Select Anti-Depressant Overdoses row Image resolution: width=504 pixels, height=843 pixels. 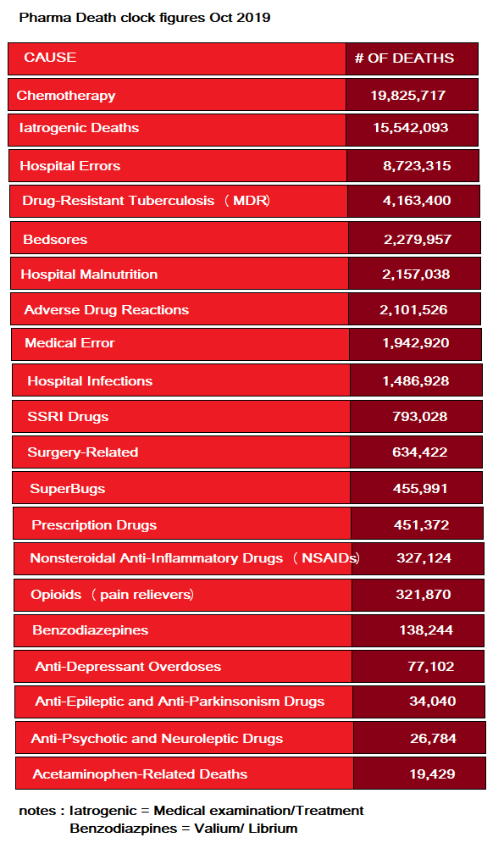249,666
